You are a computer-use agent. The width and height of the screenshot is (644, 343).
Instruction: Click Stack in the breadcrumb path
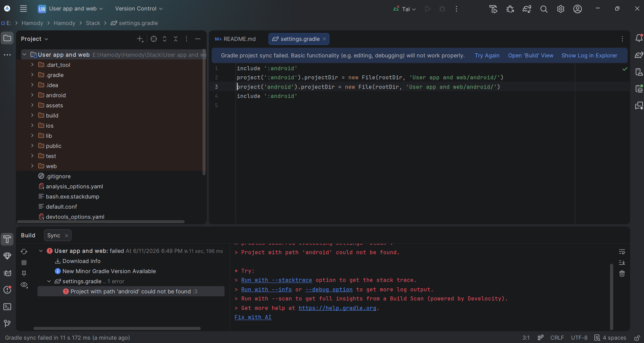[x=93, y=23]
